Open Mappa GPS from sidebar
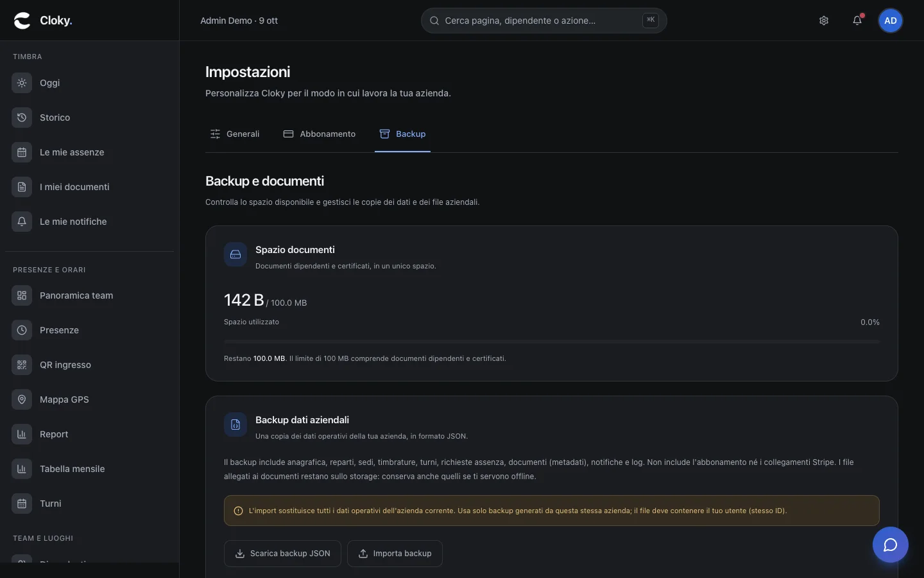 tap(89, 399)
